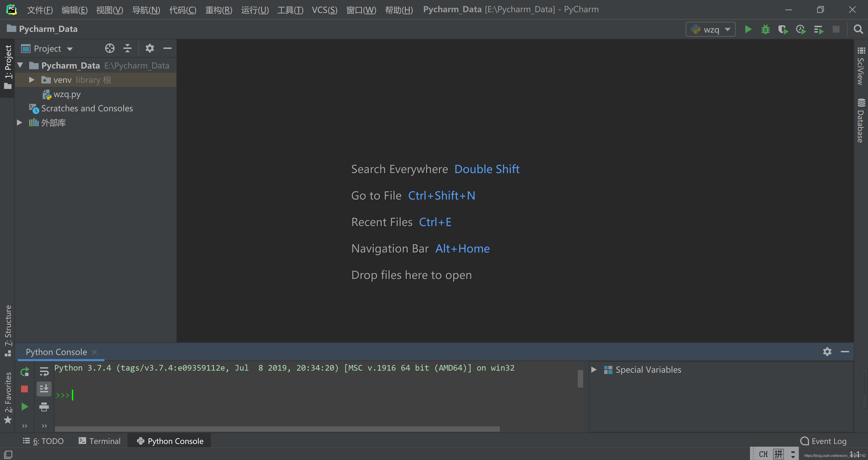Image resolution: width=868 pixels, height=460 pixels.
Task: Close the Python Console tab
Action: pyautogui.click(x=94, y=352)
